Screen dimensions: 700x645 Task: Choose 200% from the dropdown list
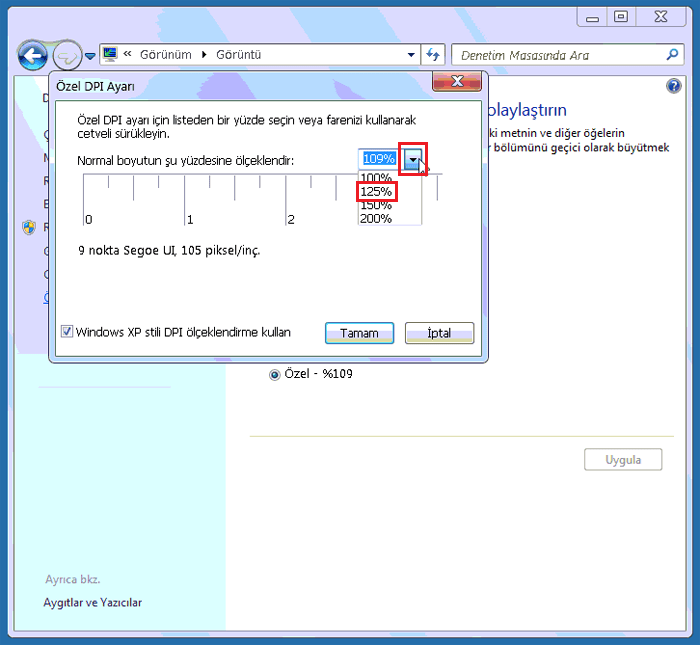point(376,219)
